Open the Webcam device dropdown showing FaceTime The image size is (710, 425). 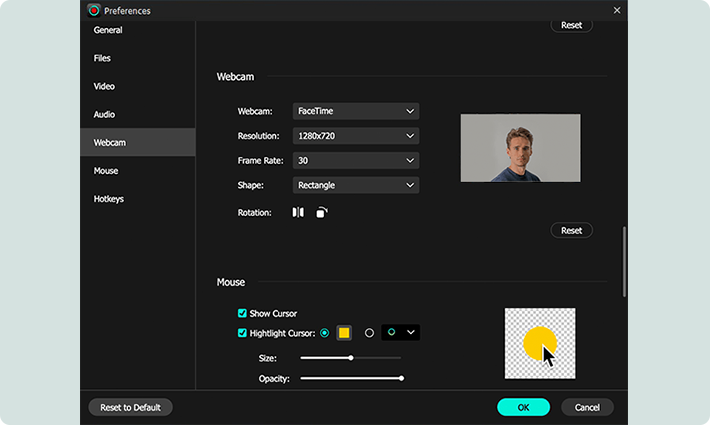click(x=356, y=111)
